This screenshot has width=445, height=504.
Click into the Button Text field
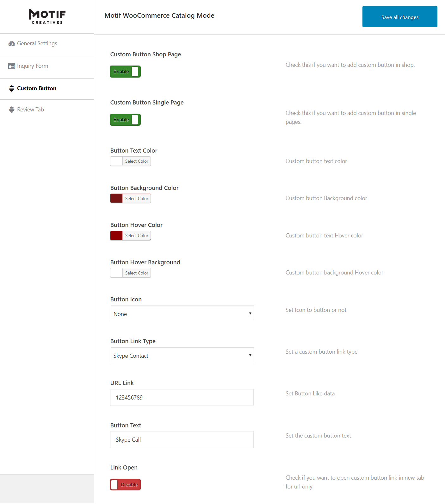point(182,439)
